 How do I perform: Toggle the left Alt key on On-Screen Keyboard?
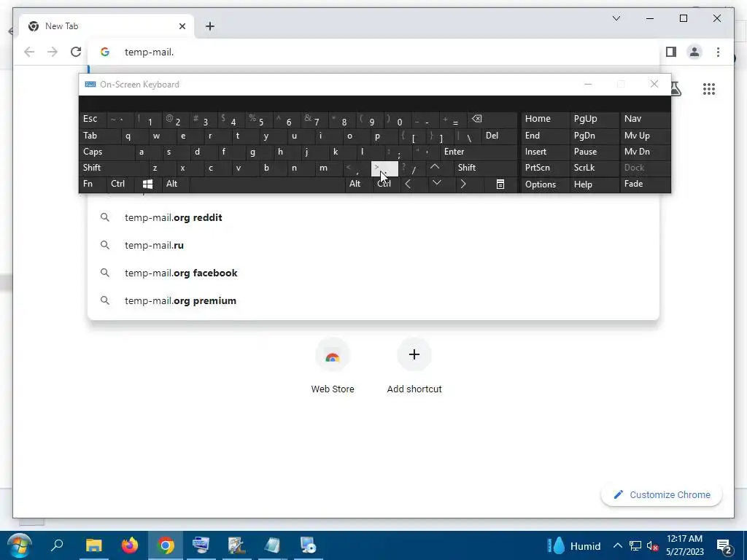coord(175,184)
